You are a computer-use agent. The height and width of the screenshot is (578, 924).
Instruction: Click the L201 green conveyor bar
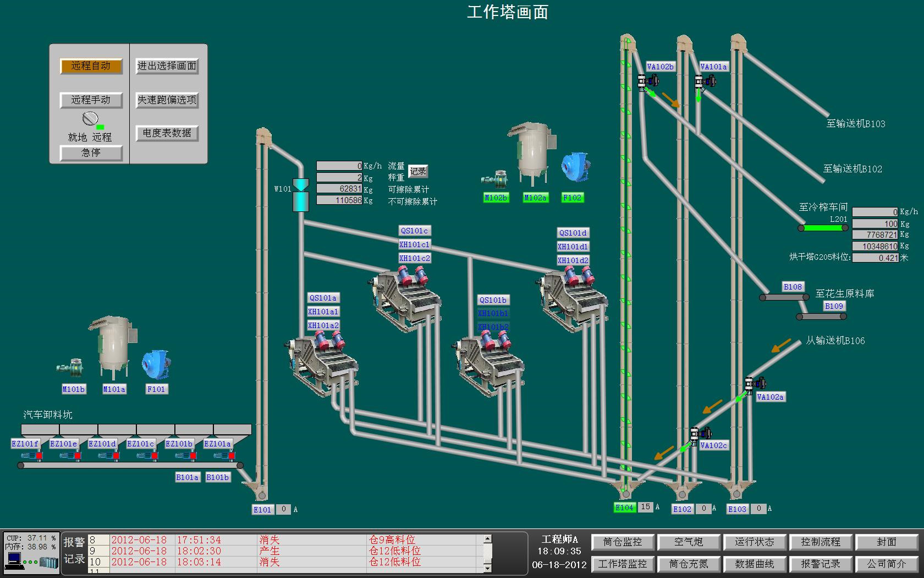(823, 228)
